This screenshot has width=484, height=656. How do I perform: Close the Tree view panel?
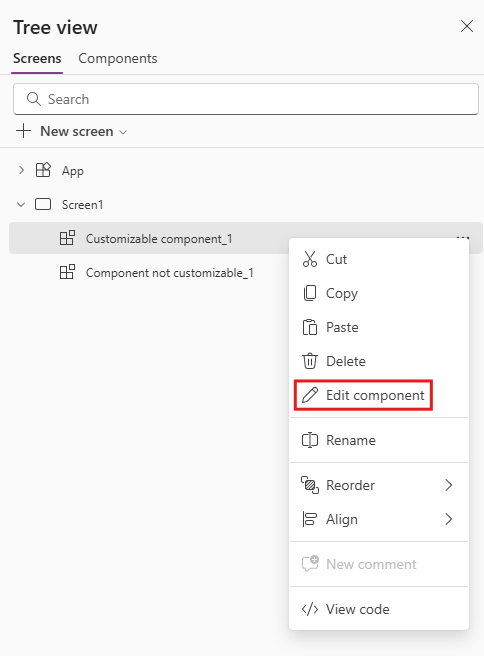(467, 26)
